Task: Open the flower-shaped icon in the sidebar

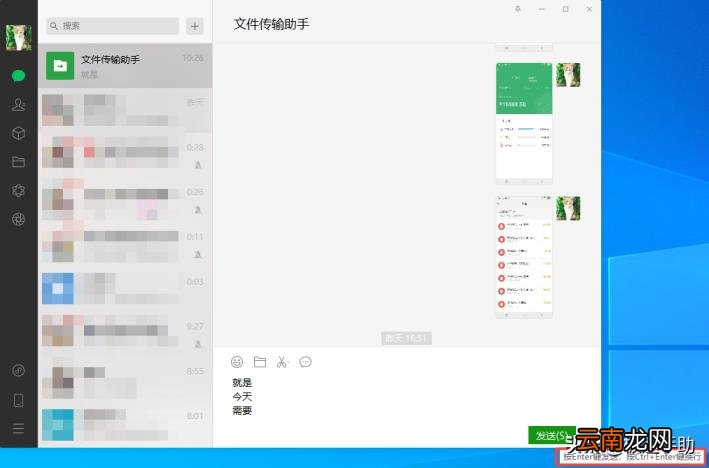Action: coord(19,191)
